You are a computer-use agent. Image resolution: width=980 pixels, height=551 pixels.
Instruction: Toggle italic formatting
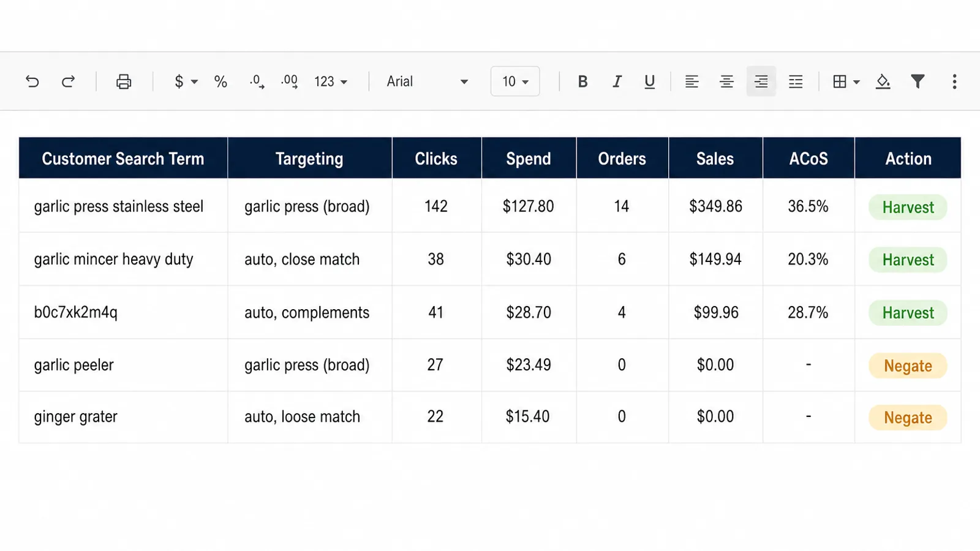click(x=617, y=81)
